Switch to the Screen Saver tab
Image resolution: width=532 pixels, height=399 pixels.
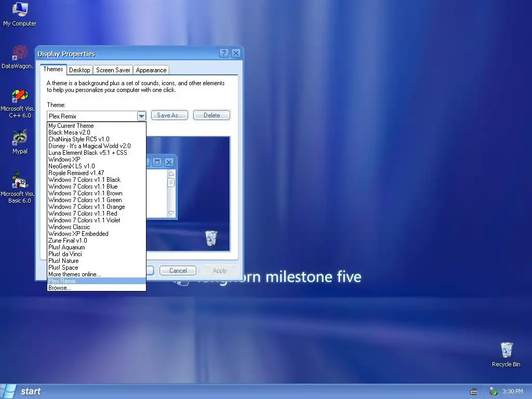coord(113,70)
